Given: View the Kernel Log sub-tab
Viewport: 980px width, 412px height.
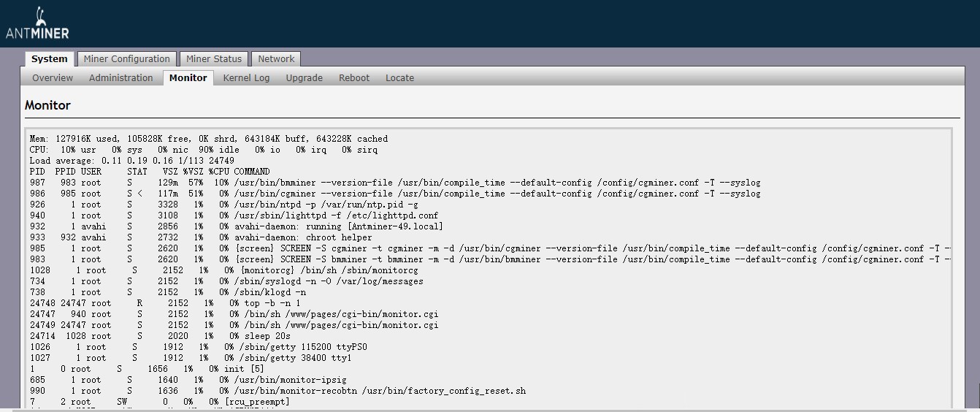Looking at the screenshot, I should click(246, 78).
